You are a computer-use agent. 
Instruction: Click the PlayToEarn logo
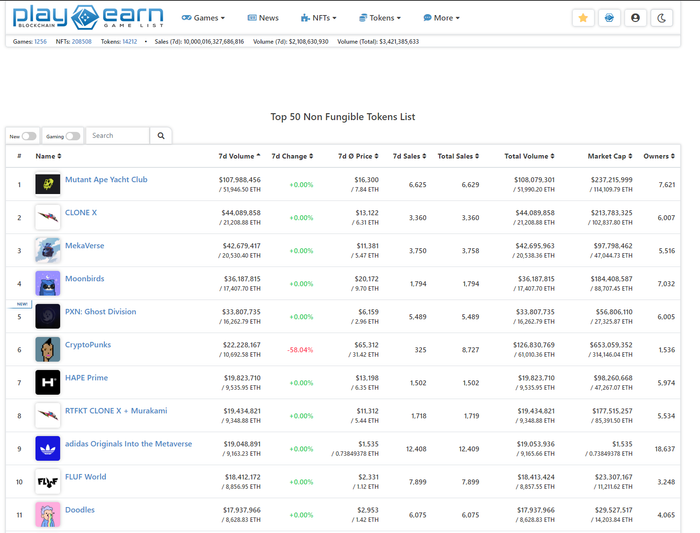tap(88, 17)
